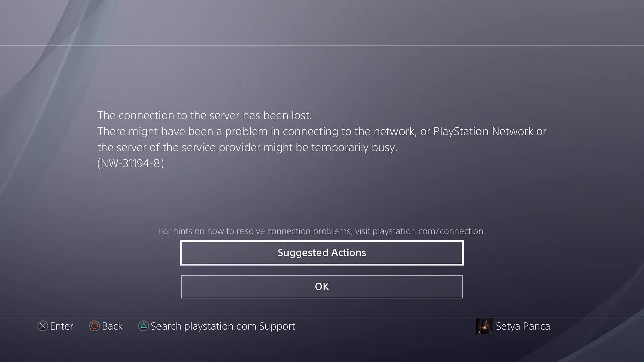Click the Setya Panca username

[x=523, y=326]
